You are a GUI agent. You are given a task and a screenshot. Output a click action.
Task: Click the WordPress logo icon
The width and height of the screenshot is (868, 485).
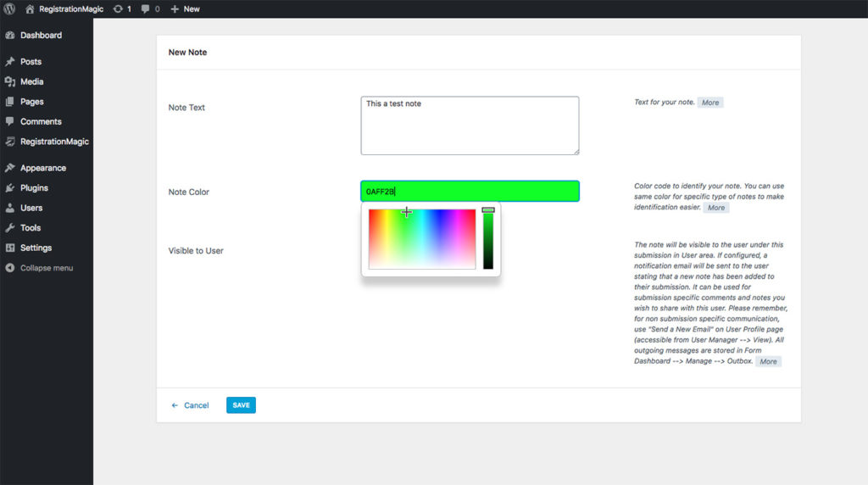pos(10,8)
